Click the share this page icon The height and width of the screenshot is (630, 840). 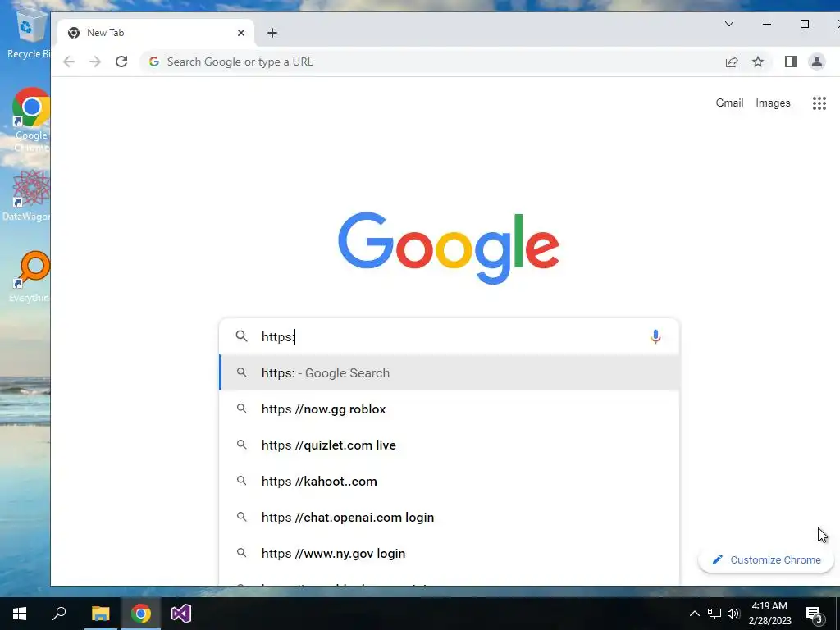[x=731, y=62]
